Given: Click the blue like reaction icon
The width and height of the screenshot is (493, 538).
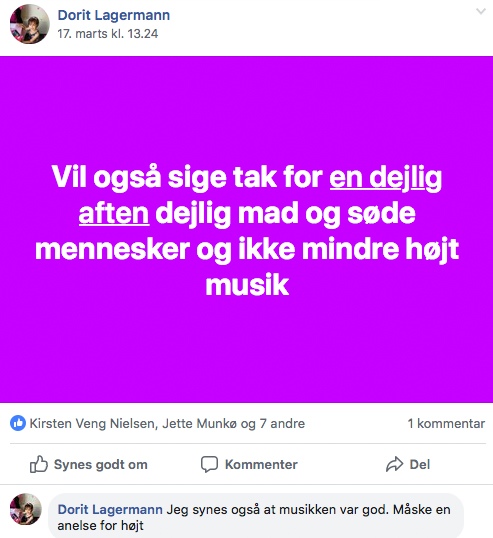Looking at the screenshot, I should 18,423.
